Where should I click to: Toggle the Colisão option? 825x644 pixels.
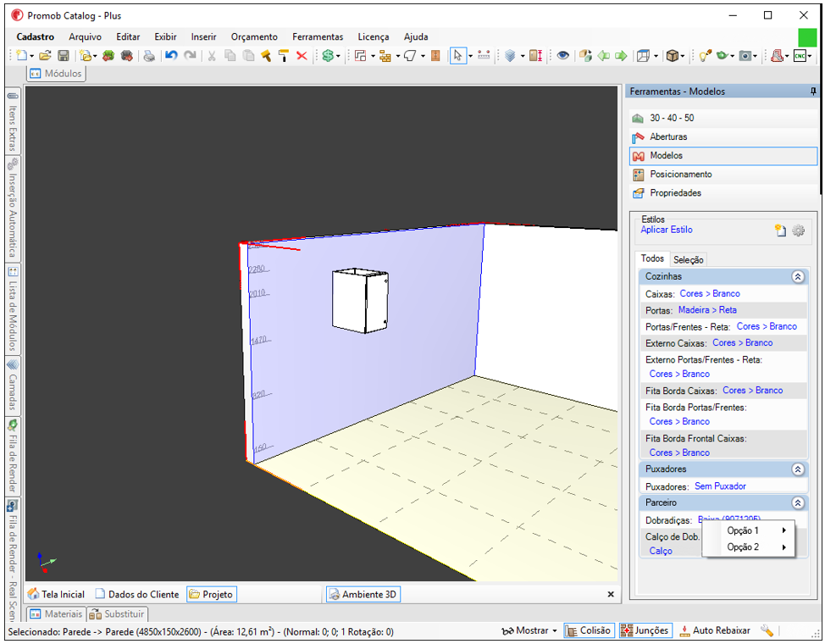click(x=588, y=630)
